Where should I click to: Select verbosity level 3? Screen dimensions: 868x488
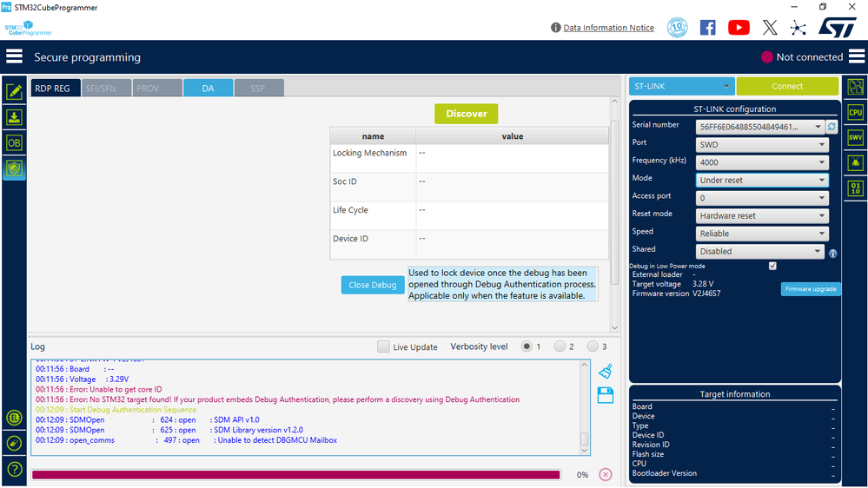(593, 346)
